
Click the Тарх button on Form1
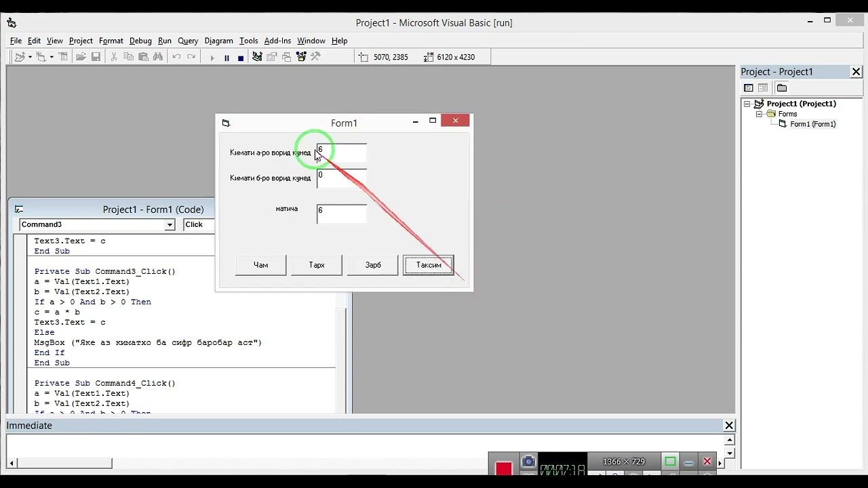[317, 265]
